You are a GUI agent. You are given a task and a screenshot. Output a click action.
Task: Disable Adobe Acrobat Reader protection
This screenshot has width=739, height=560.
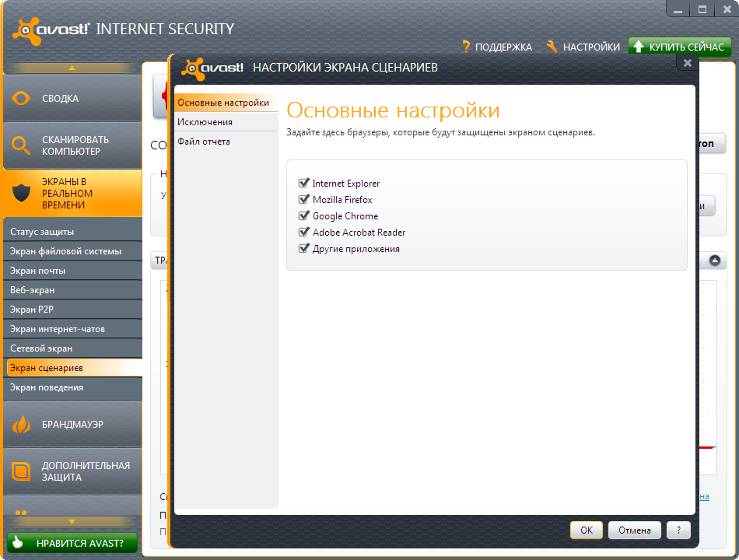(304, 232)
